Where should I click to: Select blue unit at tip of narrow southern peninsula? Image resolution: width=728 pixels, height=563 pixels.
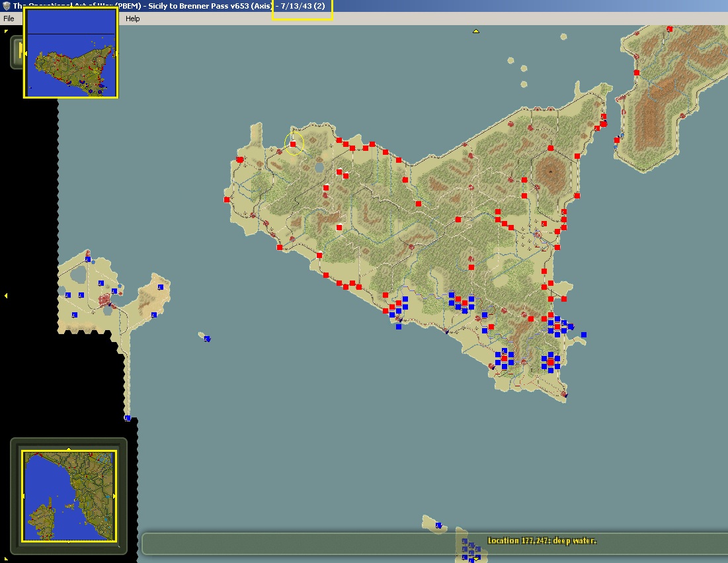(x=127, y=418)
